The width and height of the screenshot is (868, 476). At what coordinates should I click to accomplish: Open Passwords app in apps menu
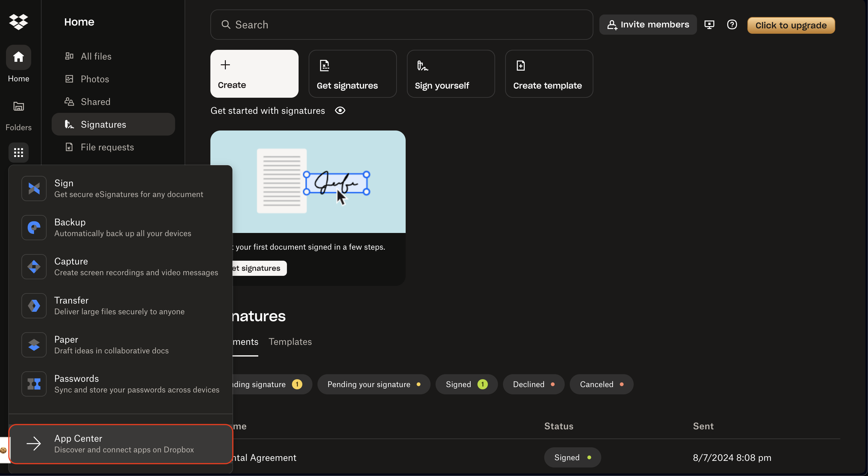121,384
